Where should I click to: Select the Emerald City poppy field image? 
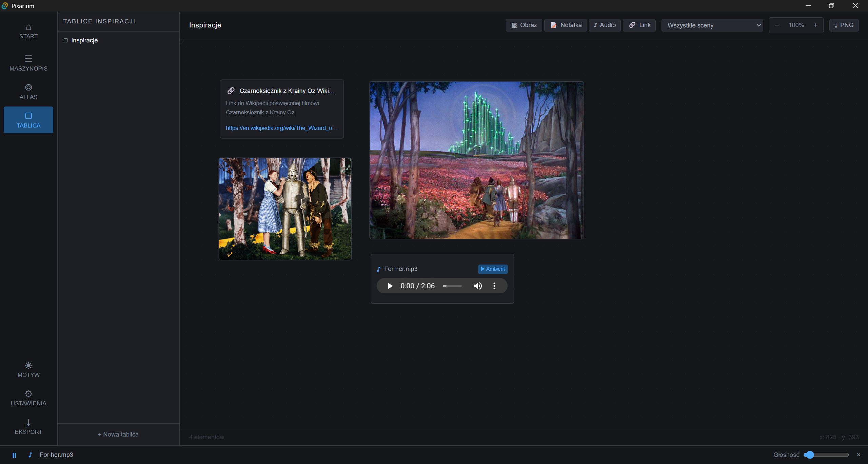[477, 160]
